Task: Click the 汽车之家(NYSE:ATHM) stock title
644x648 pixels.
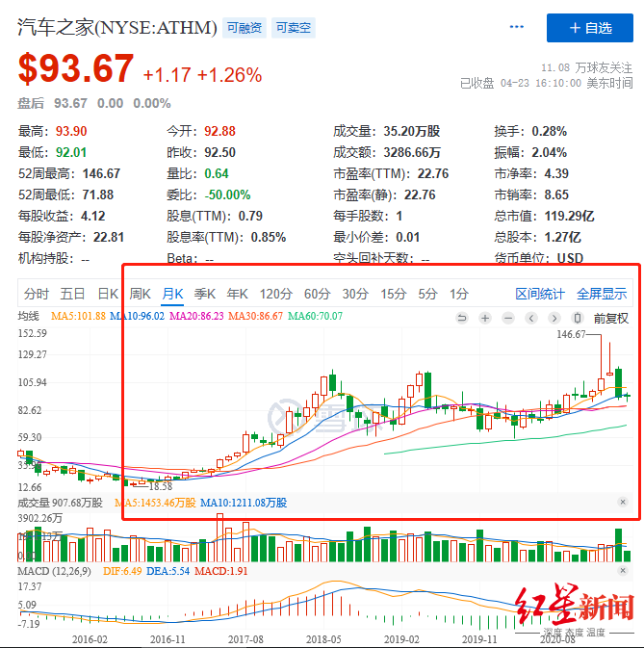Action: pyautogui.click(x=117, y=28)
